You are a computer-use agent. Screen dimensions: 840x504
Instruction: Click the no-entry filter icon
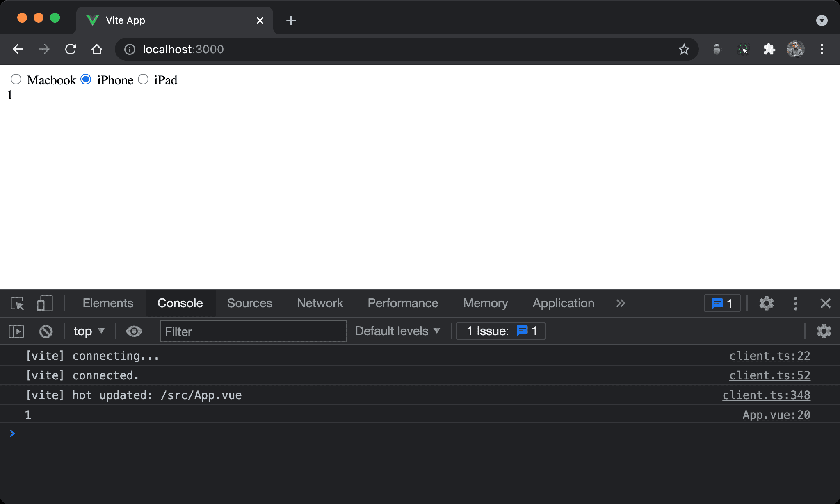pos(46,331)
